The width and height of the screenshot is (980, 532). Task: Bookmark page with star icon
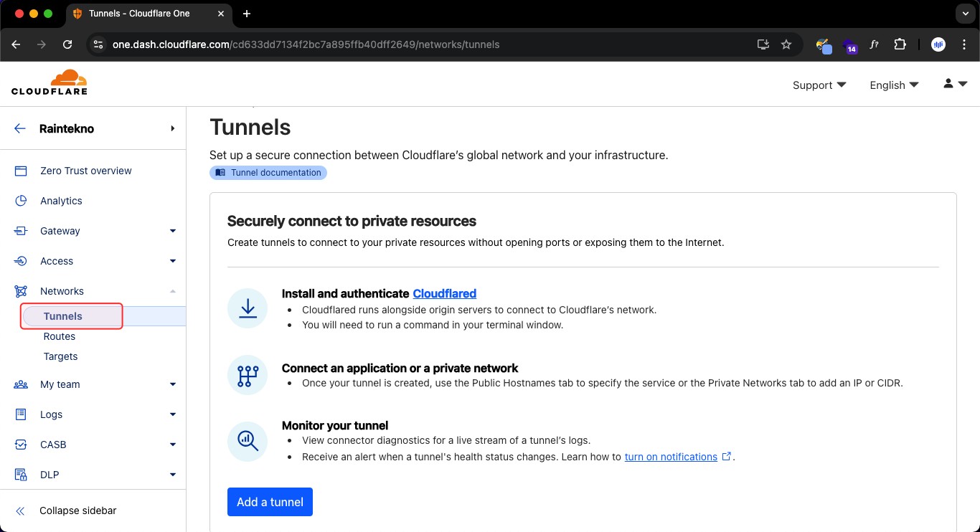786,44
